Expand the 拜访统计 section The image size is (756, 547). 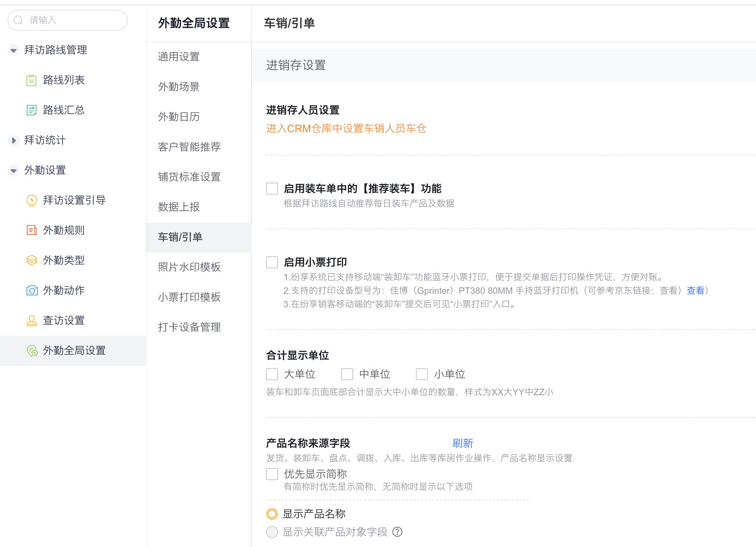[x=14, y=140]
